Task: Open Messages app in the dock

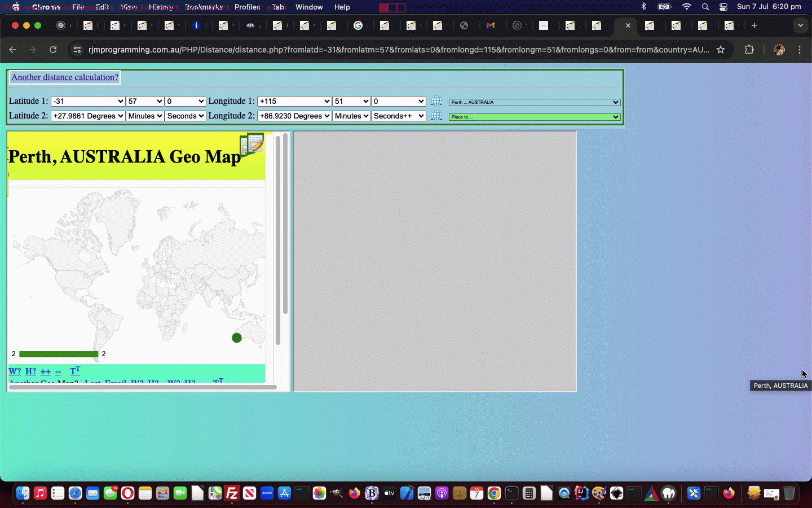Action: click(x=110, y=493)
